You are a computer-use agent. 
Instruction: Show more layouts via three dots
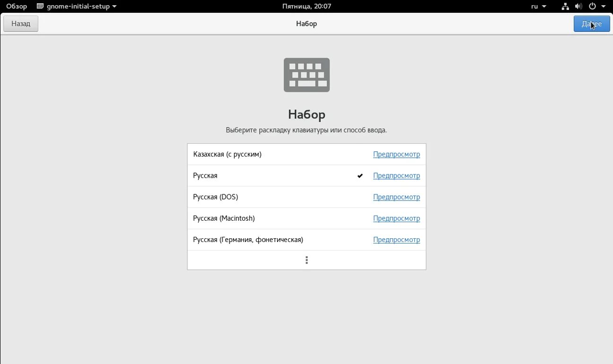tap(306, 260)
